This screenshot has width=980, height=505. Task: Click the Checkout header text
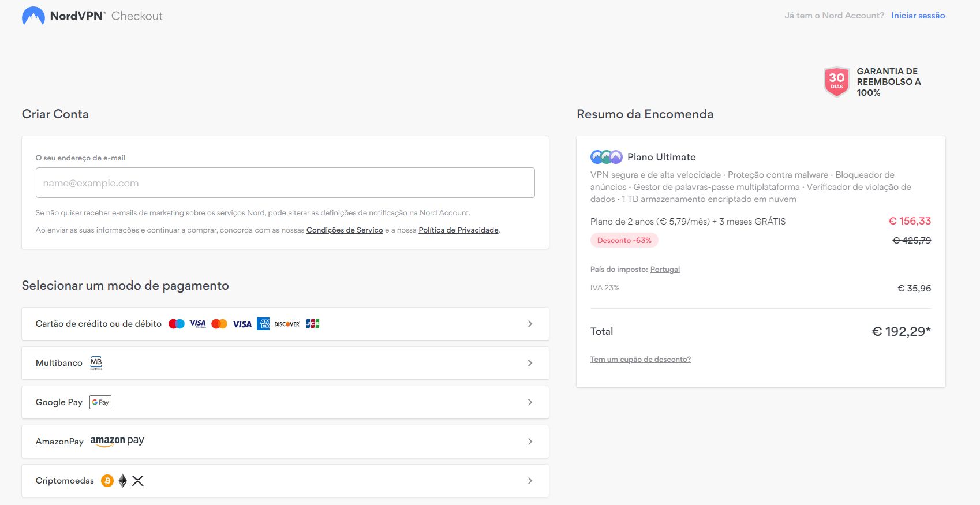137,16
